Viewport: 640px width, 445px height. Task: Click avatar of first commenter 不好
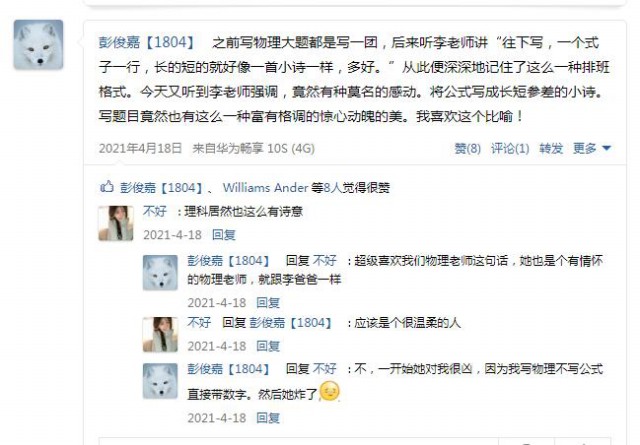116,223
